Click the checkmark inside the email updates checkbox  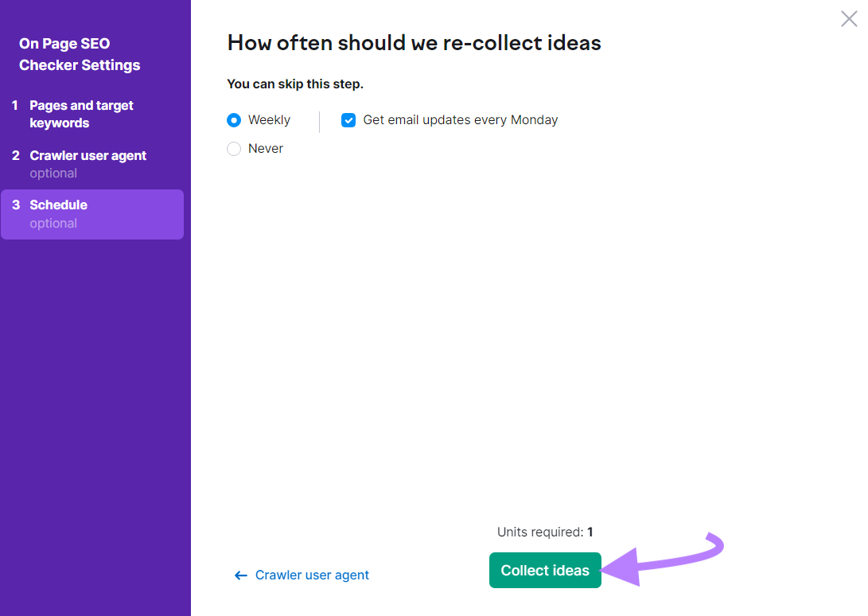tap(348, 119)
